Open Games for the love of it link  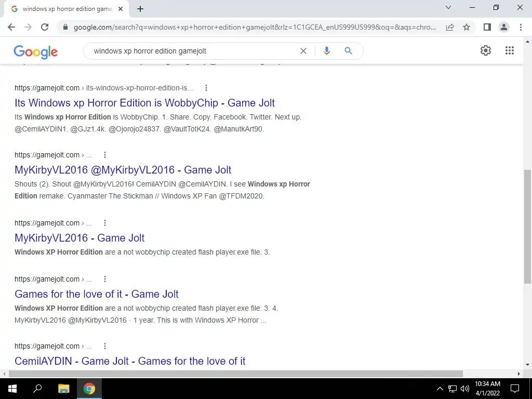point(96,294)
